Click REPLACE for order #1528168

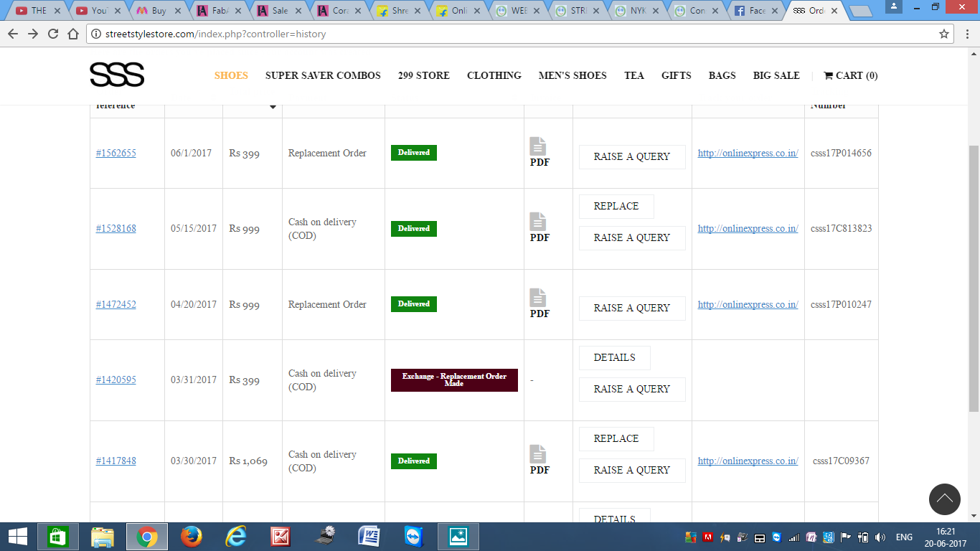pos(616,206)
